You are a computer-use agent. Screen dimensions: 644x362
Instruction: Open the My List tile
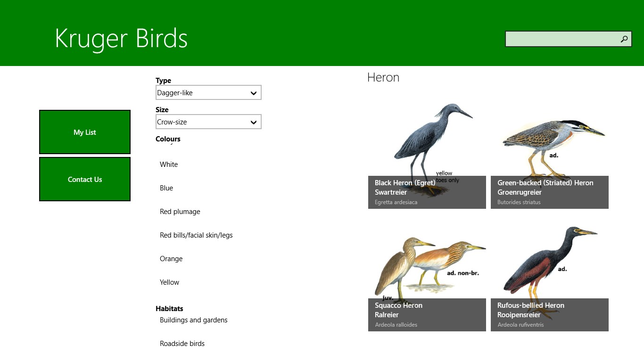pyautogui.click(x=85, y=132)
